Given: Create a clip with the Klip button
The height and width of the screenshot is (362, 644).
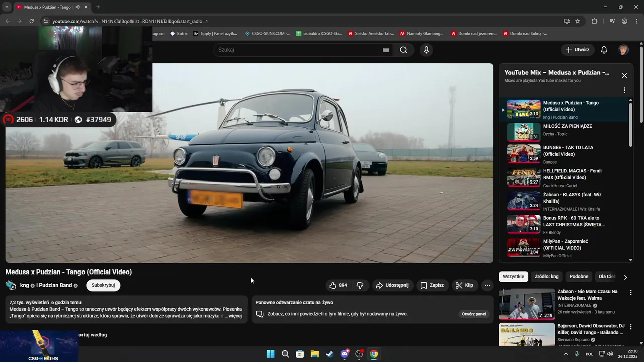Looking at the screenshot, I should point(464,285).
